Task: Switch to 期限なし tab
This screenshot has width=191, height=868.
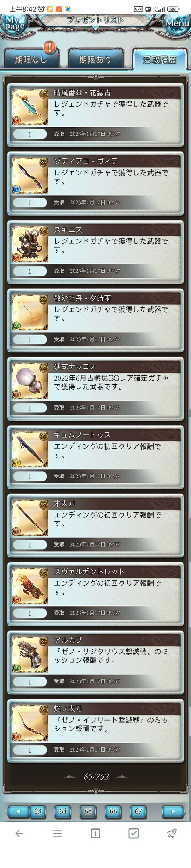Action: coord(31,59)
